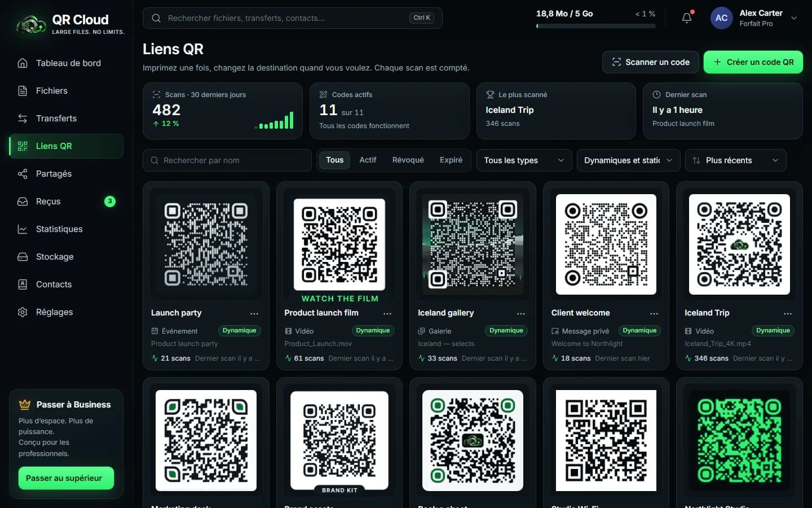This screenshot has height=508, width=812.
Task: Click the Créer un code QR button
Action: pyautogui.click(x=753, y=62)
